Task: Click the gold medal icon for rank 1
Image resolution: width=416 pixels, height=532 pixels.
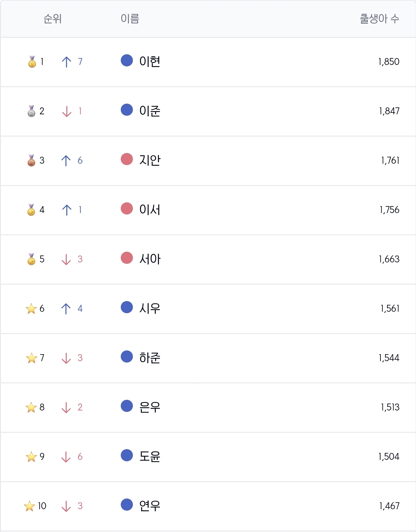Action: 32,61
